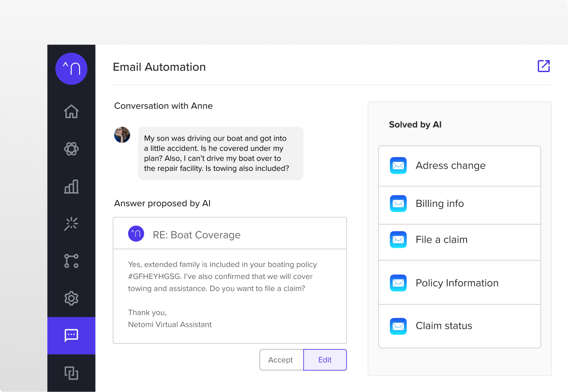Click the RE: Boat Coverage subject line
The height and width of the screenshot is (392, 568).
pos(197,235)
